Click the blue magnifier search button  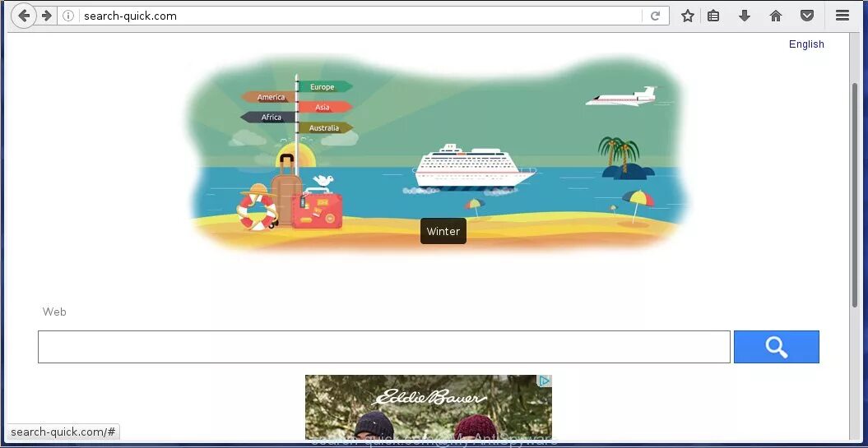point(777,347)
